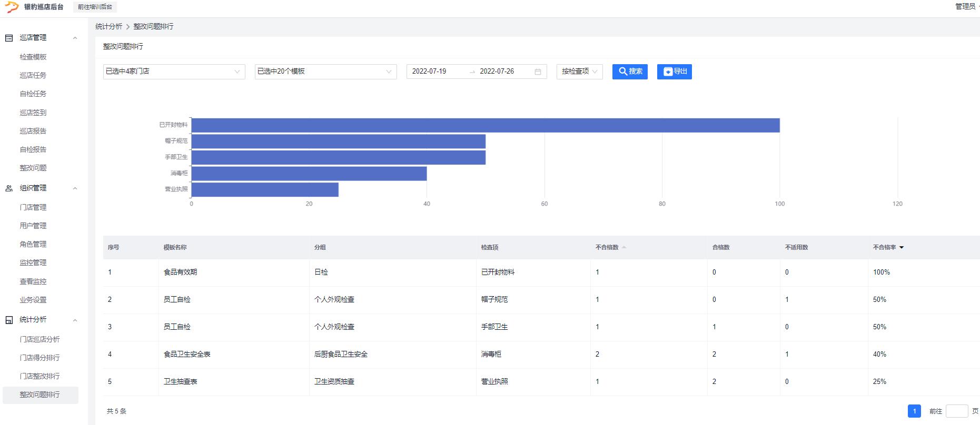
Task: Collapse the 巡店管理 menu section
Action: tap(75, 38)
